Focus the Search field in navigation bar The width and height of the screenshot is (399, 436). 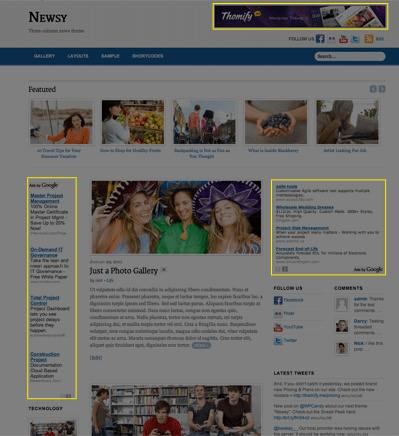click(x=350, y=56)
